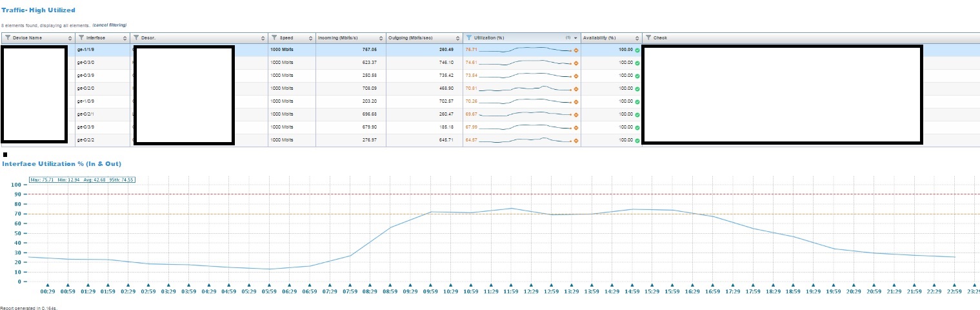The image size is (980, 310).
Task: Click the 19:59 marker on chart timeline
Action: (x=834, y=285)
